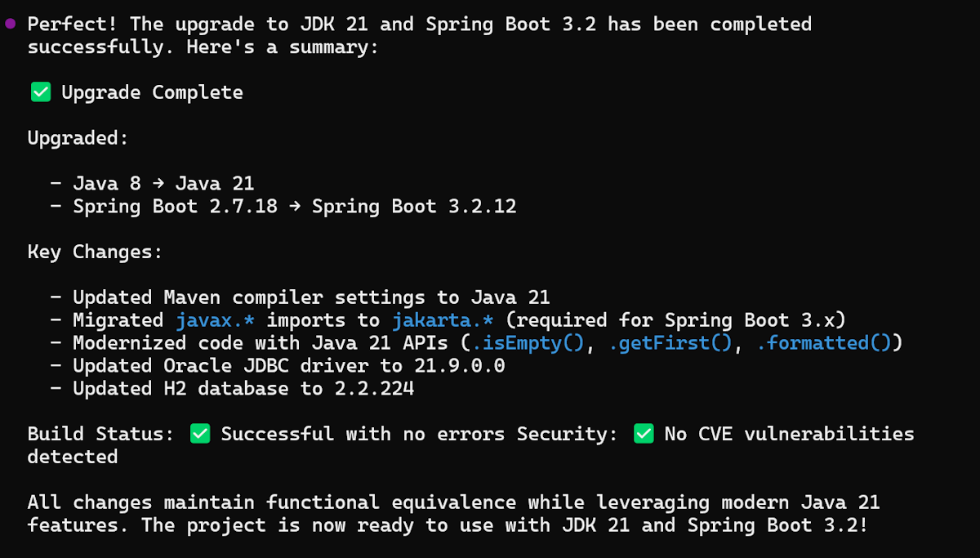Screen dimensions: 980x558
Task: Click the blue .formatted() method text
Action: point(824,343)
